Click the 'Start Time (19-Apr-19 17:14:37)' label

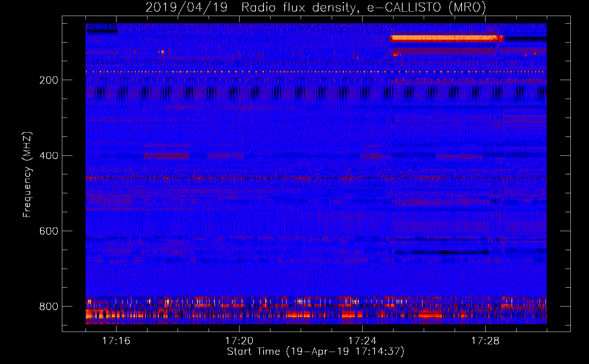click(316, 352)
